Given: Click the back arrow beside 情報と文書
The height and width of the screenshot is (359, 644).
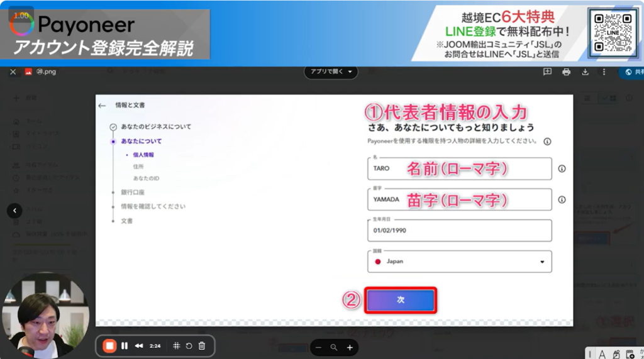Looking at the screenshot, I should click(x=103, y=106).
